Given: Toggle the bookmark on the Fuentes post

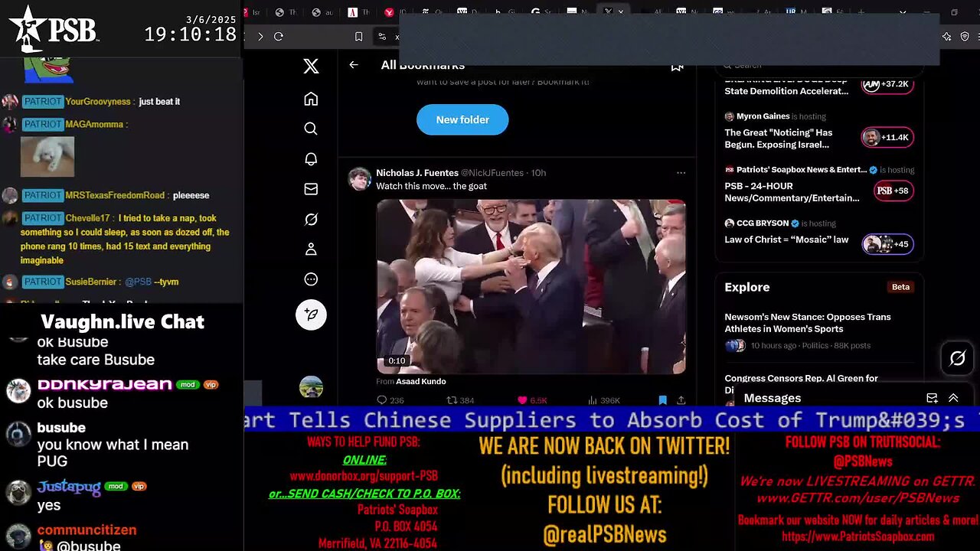Looking at the screenshot, I should coord(663,400).
